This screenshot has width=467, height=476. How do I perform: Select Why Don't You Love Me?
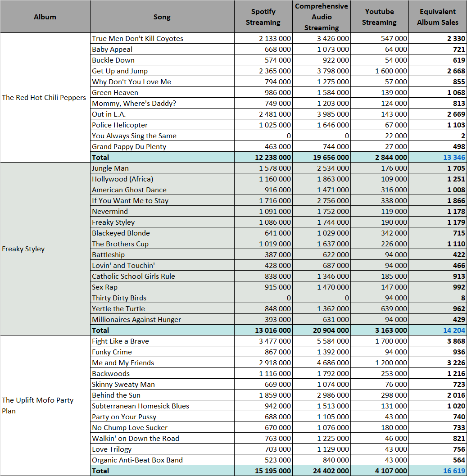click(162, 82)
